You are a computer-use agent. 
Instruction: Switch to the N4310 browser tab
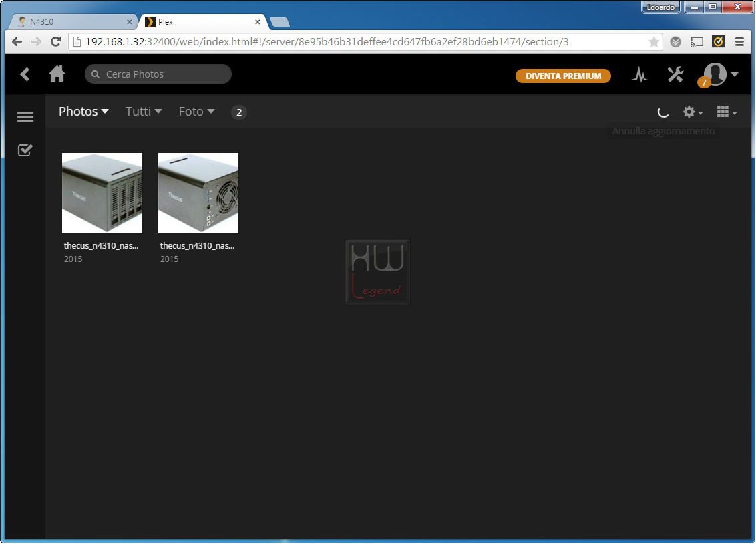(x=72, y=21)
